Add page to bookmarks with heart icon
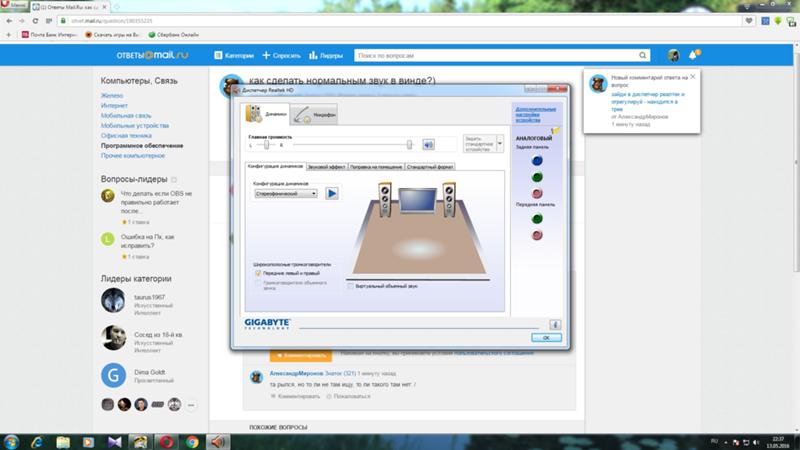800x450 pixels. tap(748, 21)
